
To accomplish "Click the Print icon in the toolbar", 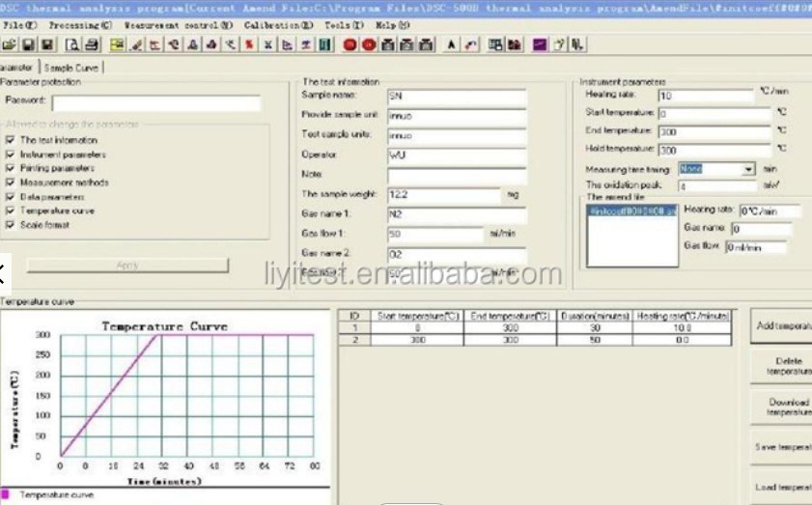I will 92,45.
